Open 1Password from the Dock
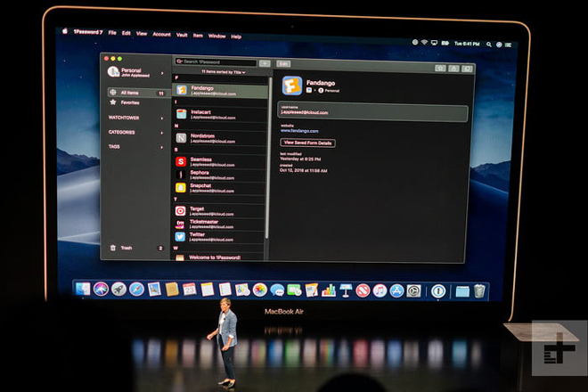 (438, 291)
